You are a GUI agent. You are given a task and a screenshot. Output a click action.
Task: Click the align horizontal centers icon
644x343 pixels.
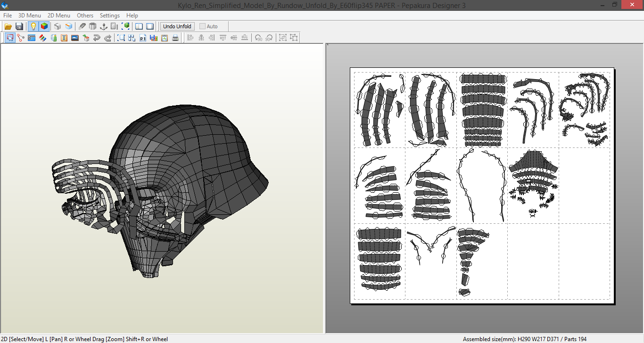201,38
